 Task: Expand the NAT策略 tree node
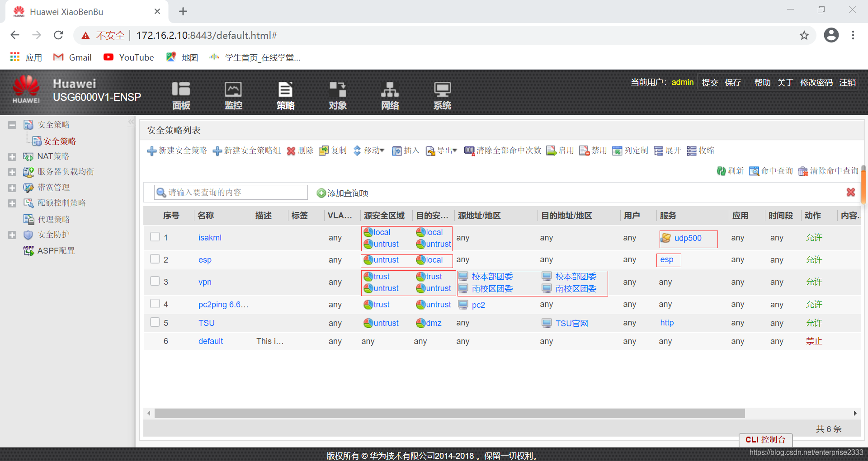[x=12, y=157]
